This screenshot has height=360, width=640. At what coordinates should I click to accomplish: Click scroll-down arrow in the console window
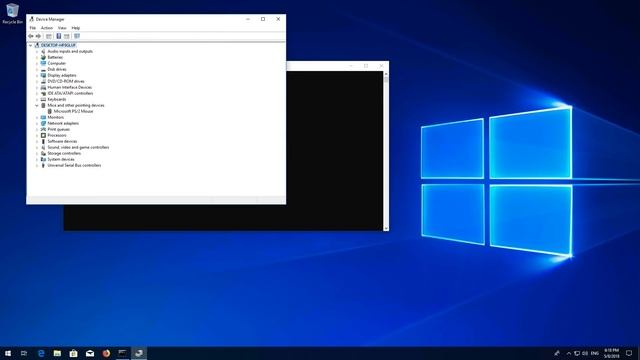point(386,229)
